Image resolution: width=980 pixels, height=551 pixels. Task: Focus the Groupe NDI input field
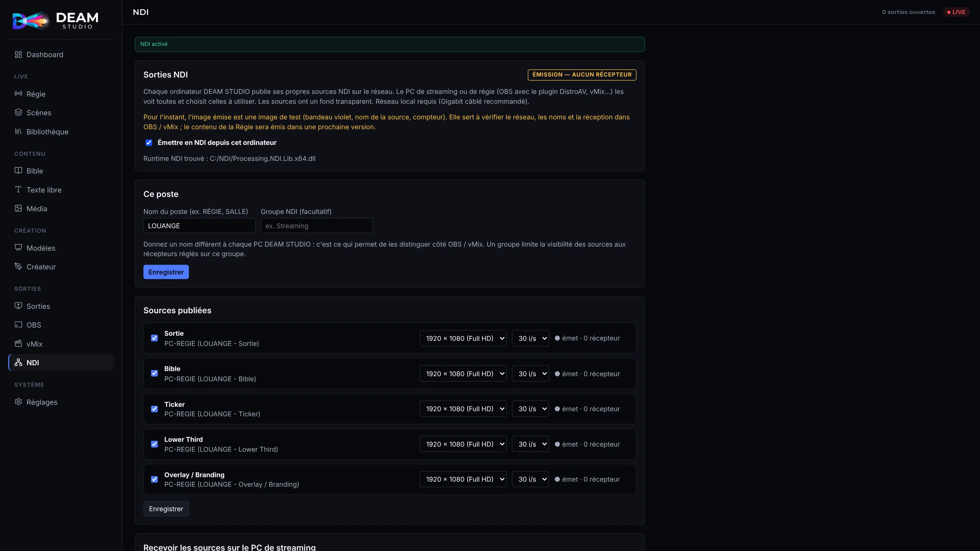316,226
